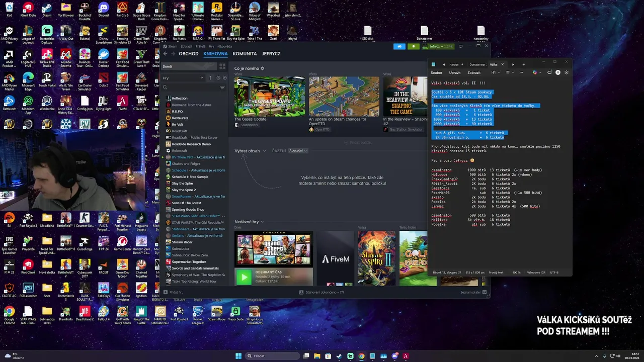Click Windows taskbar Hledat search box
The height and width of the screenshot is (362, 644).
pyautogui.click(x=272, y=356)
